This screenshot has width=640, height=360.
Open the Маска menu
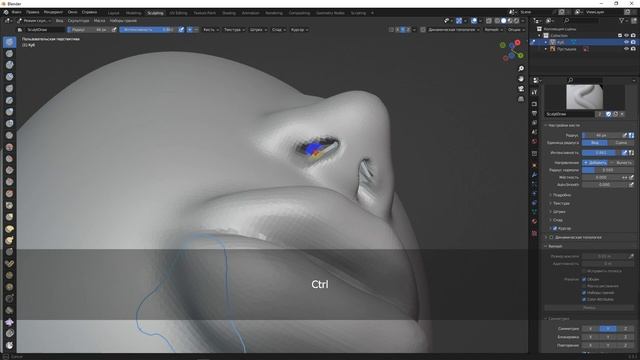(x=99, y=20)
